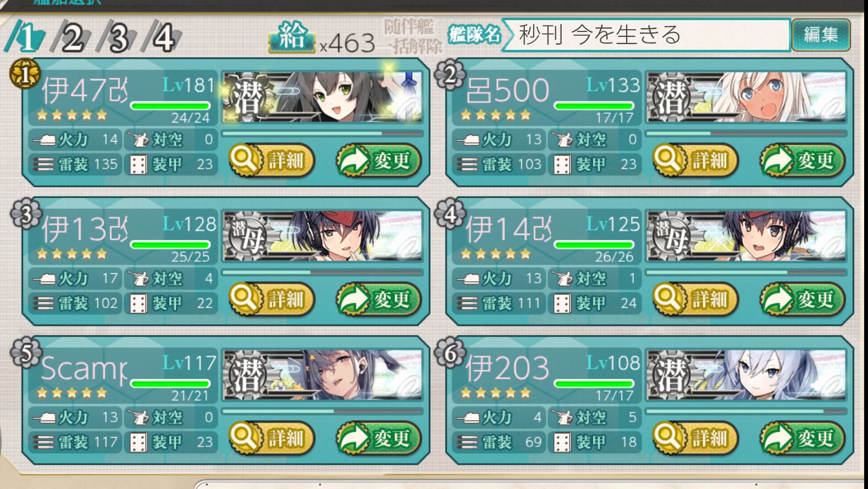Open 詳細 details for 伊203
Screen dimensions: 868x489
[696, 438]
